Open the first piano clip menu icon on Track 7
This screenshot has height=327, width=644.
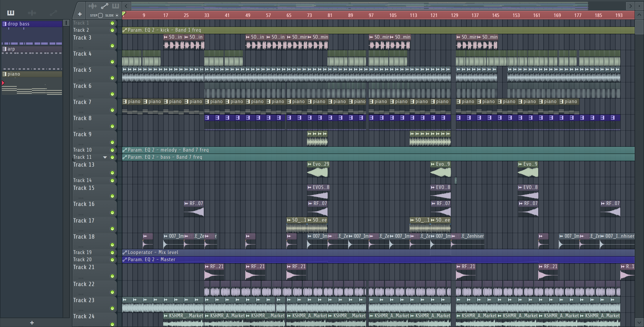tap(125, 102)
